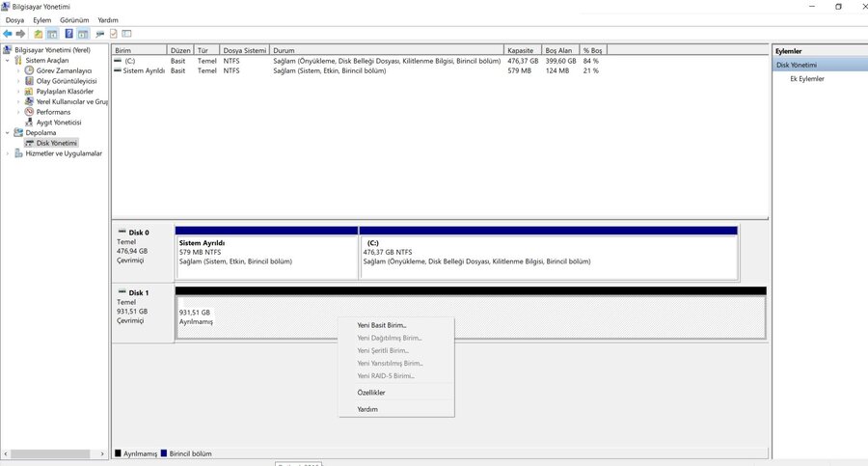
Task: Toggle the Show/Hide Action Pane toolbar icon
Action: [83, 34]
